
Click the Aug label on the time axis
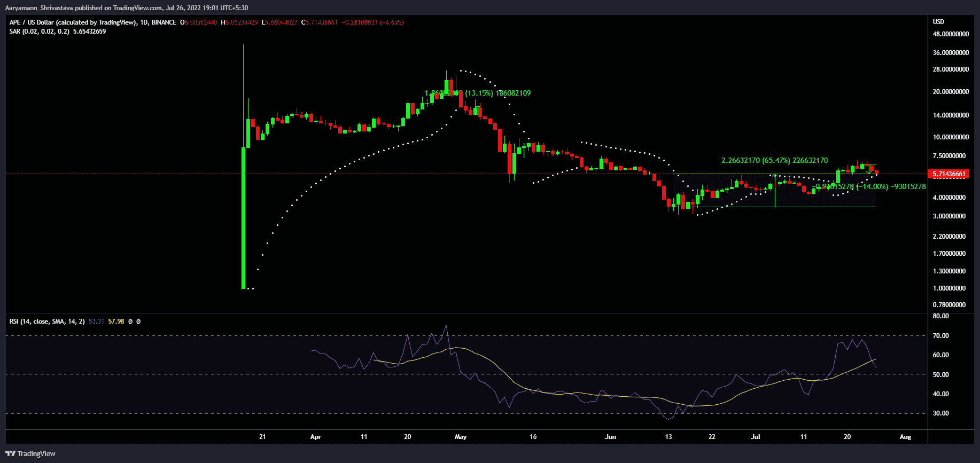[905, 437]
